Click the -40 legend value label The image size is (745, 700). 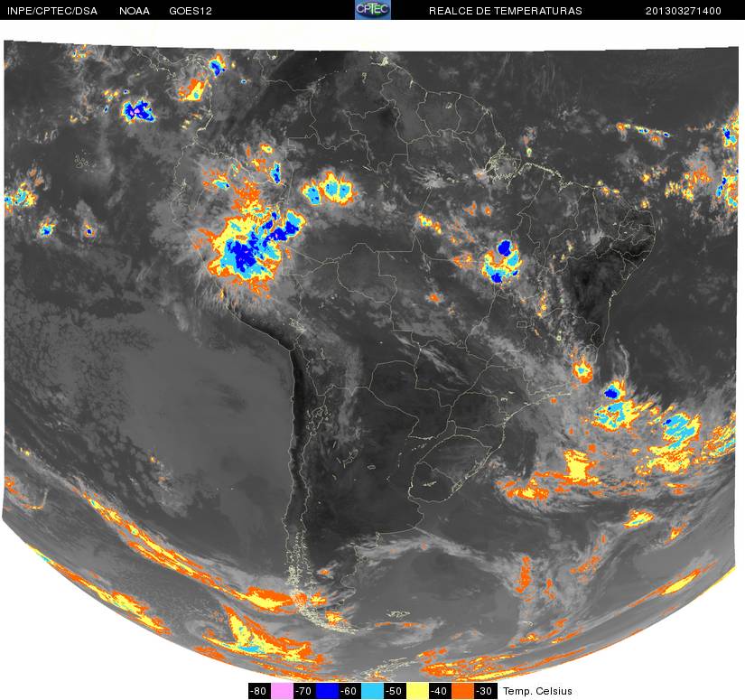point(440,691)
